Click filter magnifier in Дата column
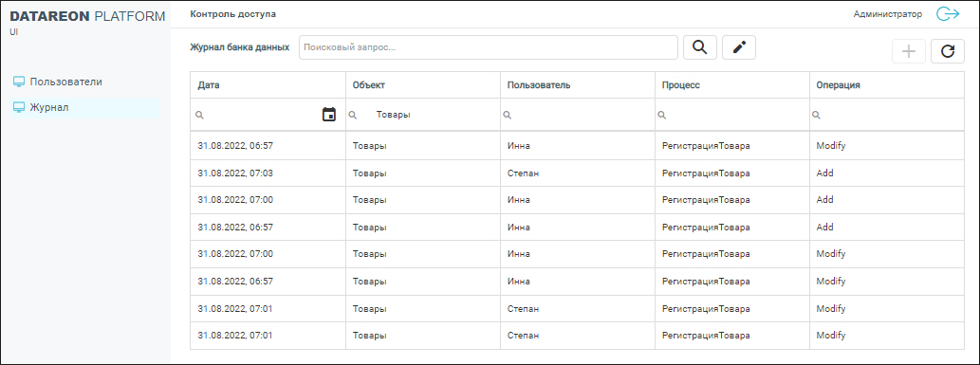The height and width of the screenshot is (365, 980). point(199,115)
